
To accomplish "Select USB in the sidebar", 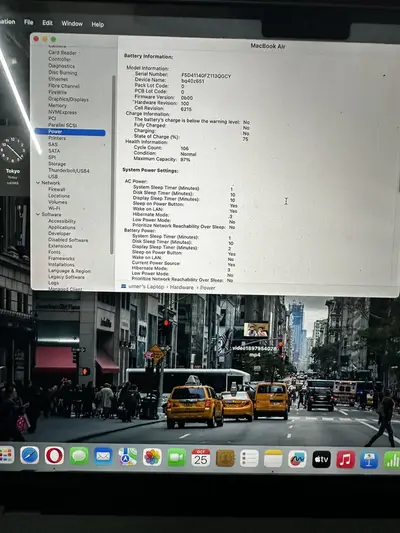I will 53,176.
